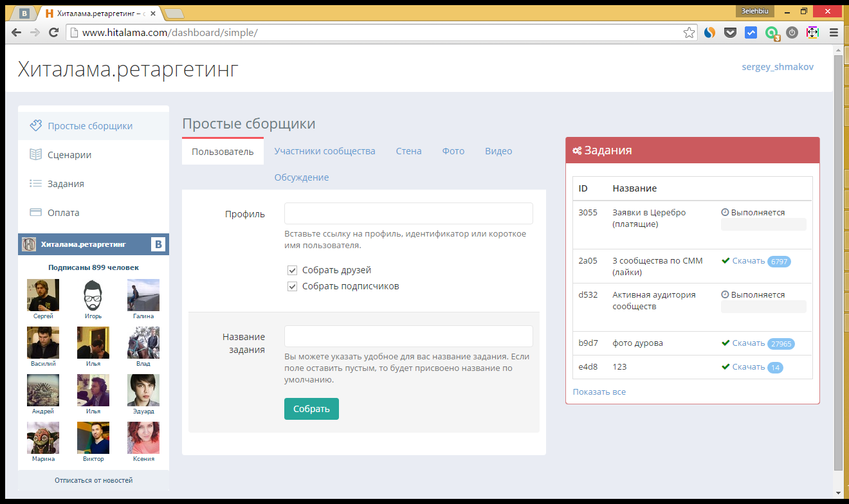Open the Стена tab

409,151
